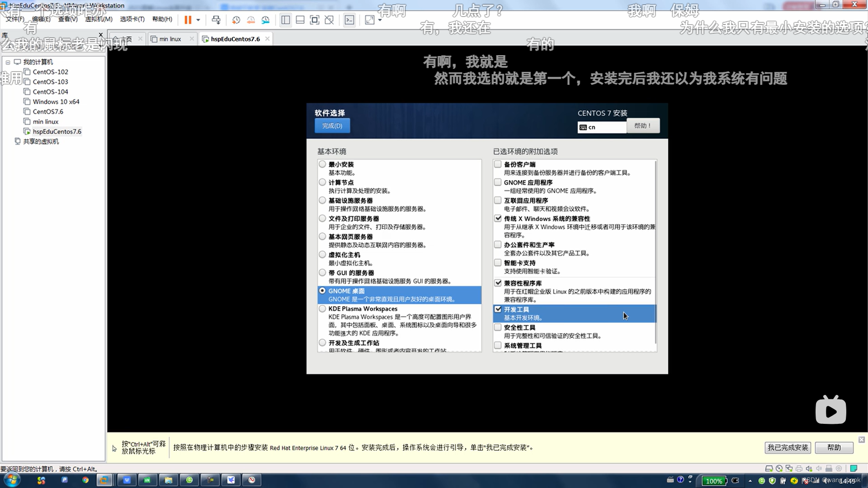The image size is (868, 488).
Task: Switch to the min linux tab
Action: [x=170, y=39]
